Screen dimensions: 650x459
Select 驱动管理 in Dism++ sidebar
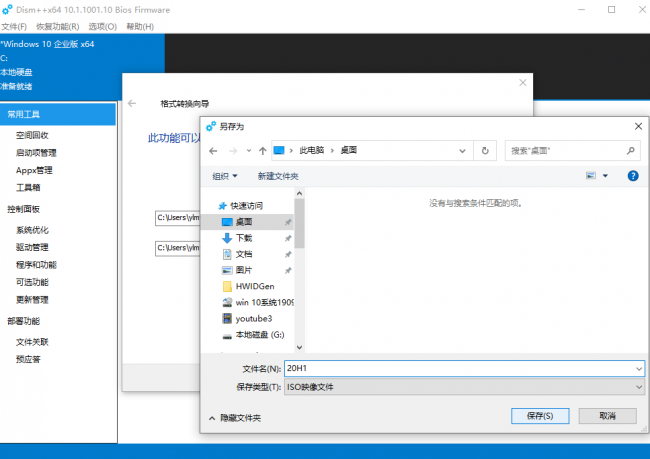[32, 247]
